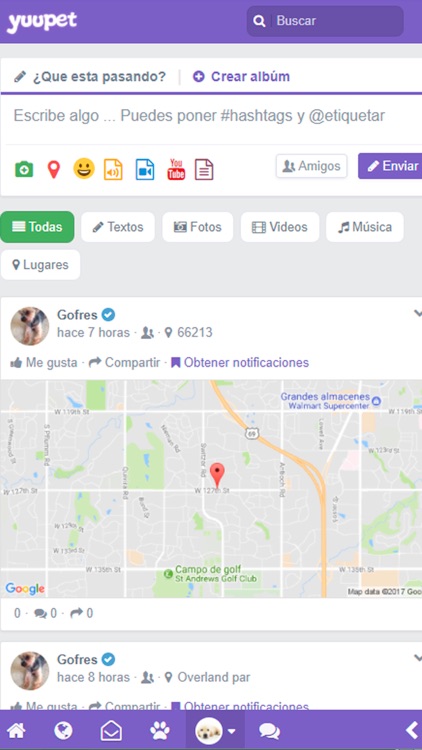
Task: Open the emoji picker smiley icon
Action: click(84, 169)
